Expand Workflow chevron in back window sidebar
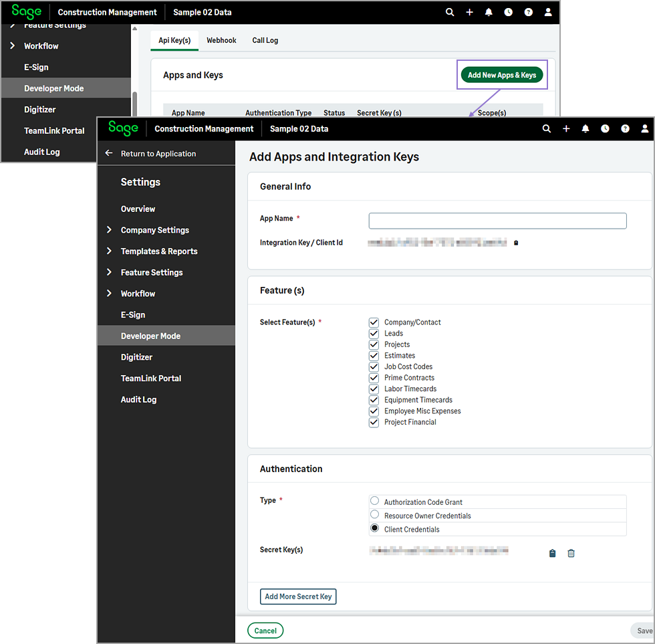655x644 pixels. tap(13, 45)
